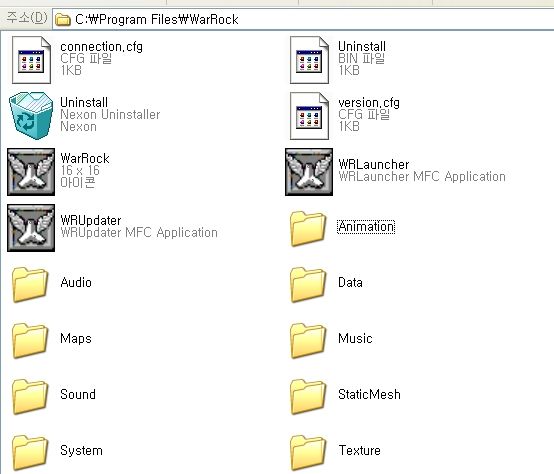Select the version.cfg file icon
The width and height of the screenshot is (554, 474).
pos(309,116)
